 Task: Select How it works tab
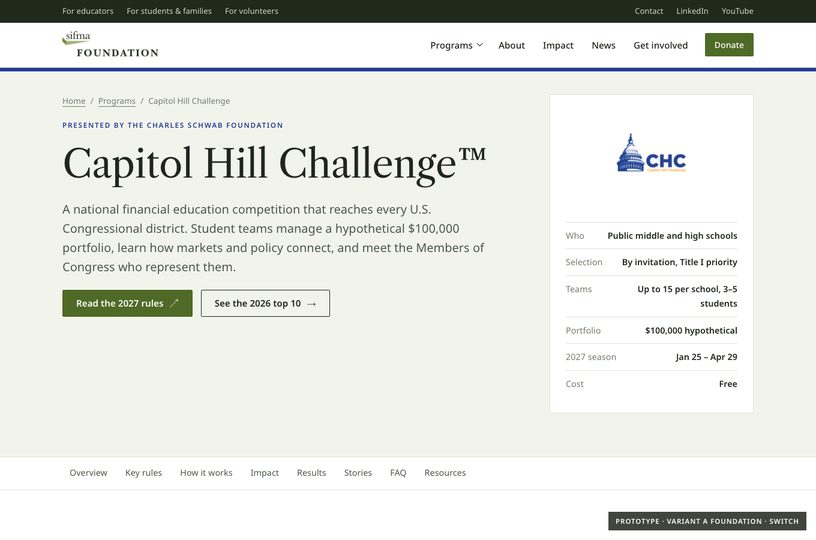[x=206, y=473]
